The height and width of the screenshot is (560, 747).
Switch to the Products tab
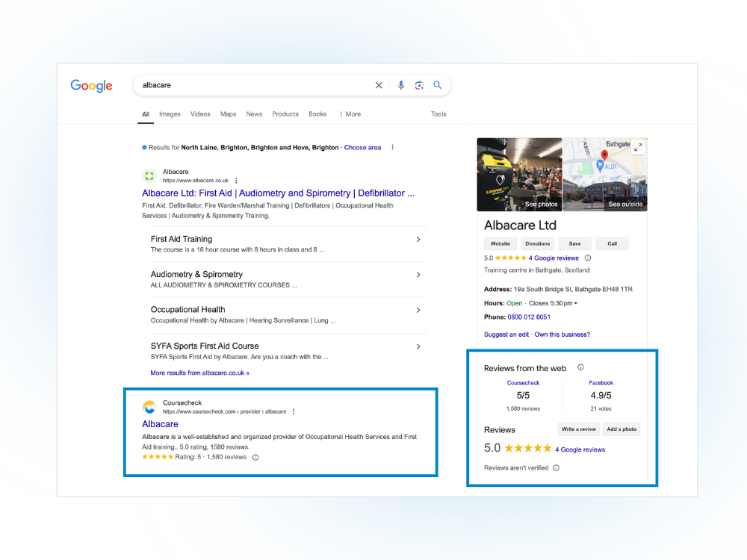point(285,114)
